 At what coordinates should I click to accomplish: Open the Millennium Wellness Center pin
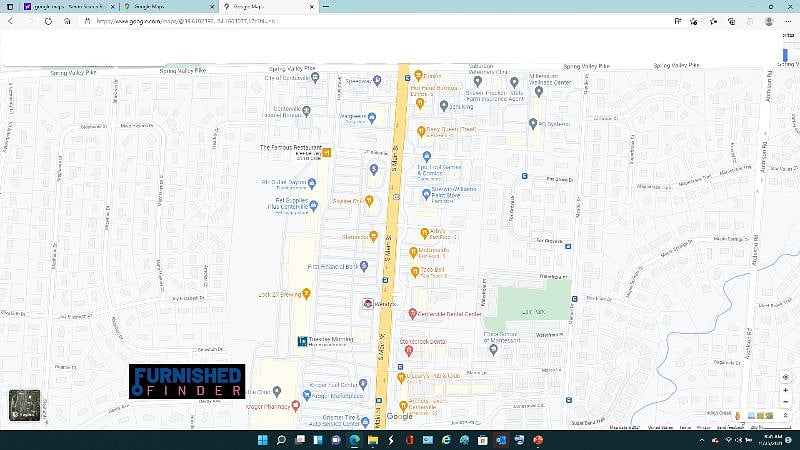pos(539,91)
